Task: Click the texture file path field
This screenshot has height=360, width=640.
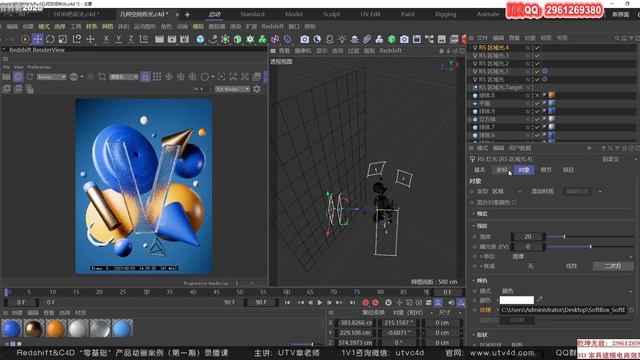Action: click(x=563, y=310)
